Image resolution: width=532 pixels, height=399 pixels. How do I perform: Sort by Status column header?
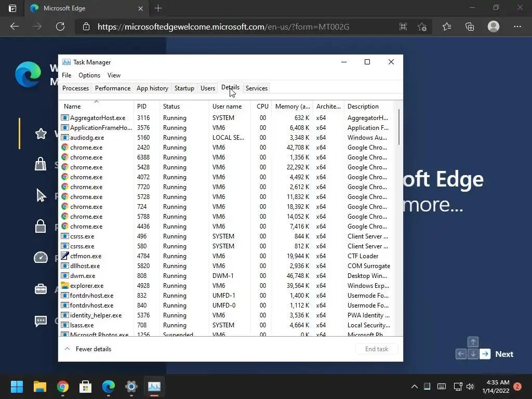pos(184,106)
